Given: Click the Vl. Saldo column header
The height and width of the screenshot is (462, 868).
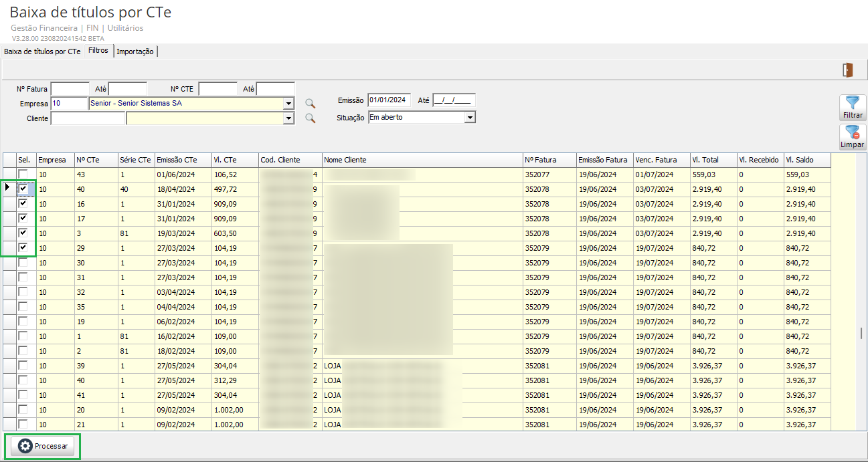Looking at the screenshot, I should point(807,160).
